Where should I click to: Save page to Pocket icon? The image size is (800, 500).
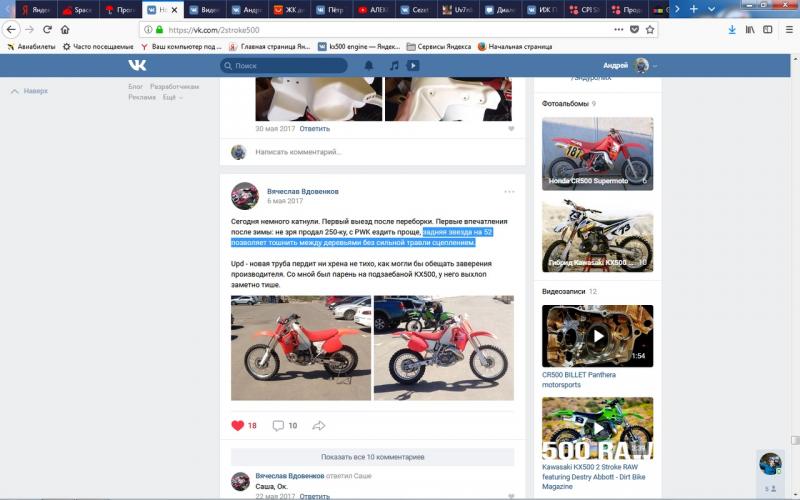click(x=634, y=30)
